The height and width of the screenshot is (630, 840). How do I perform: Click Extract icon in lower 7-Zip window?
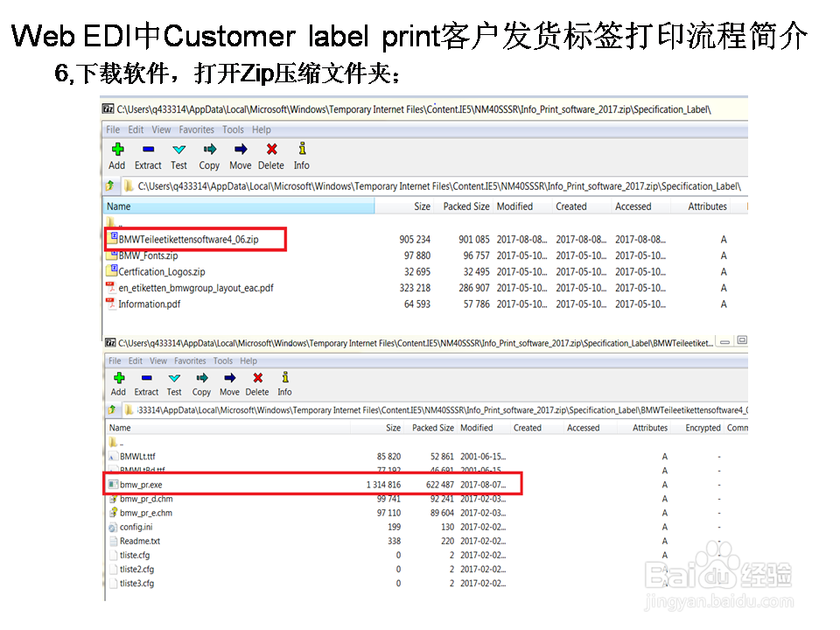click(x=147, y=378)
